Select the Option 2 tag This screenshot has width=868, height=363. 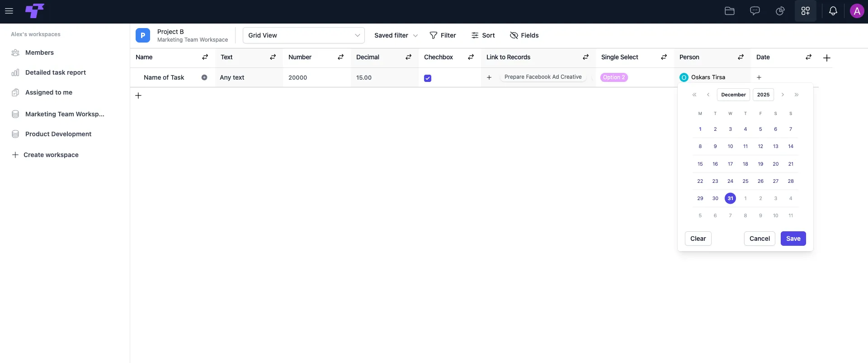(x=614, y=77)
